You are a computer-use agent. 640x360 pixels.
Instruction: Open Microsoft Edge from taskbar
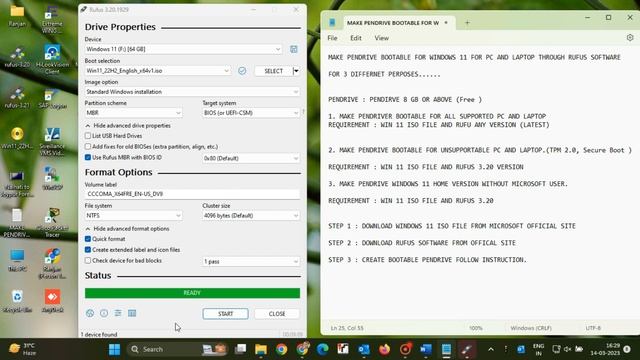[323, 349]
